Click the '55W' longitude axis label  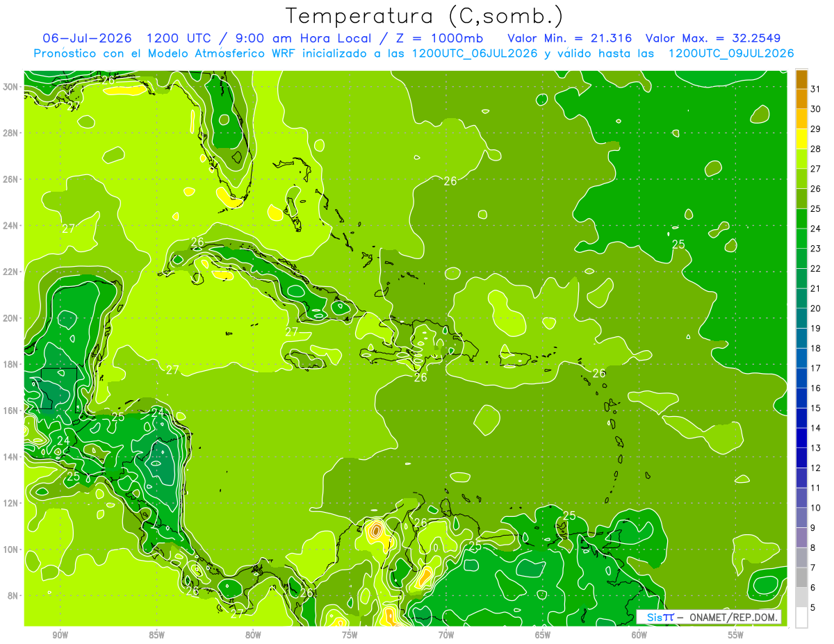pyautogui.click(x=735, y=635)
